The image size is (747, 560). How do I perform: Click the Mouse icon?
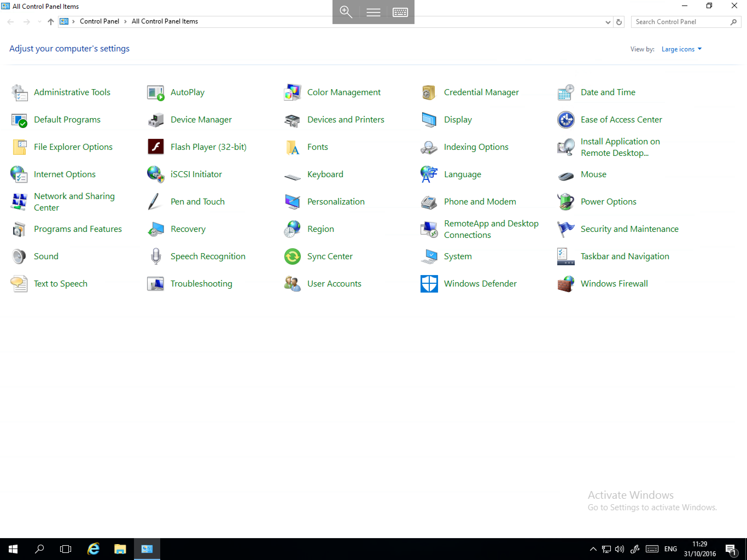566,176
